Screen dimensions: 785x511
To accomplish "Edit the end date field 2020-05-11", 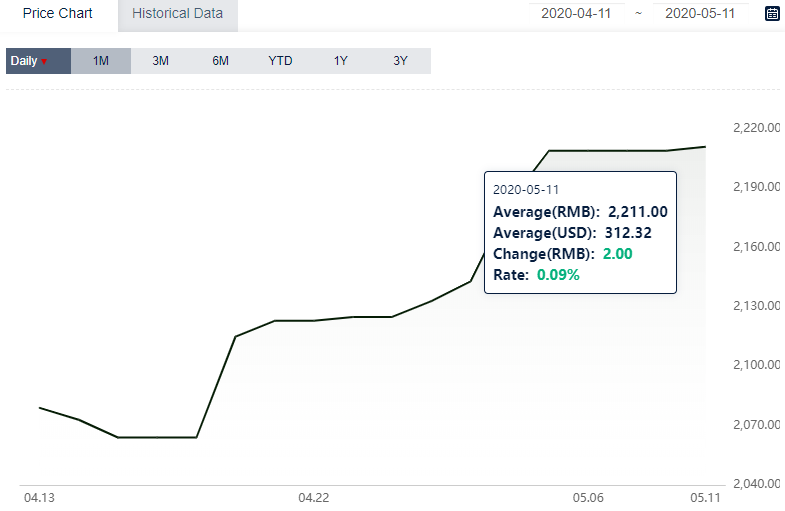I will 700,14.
